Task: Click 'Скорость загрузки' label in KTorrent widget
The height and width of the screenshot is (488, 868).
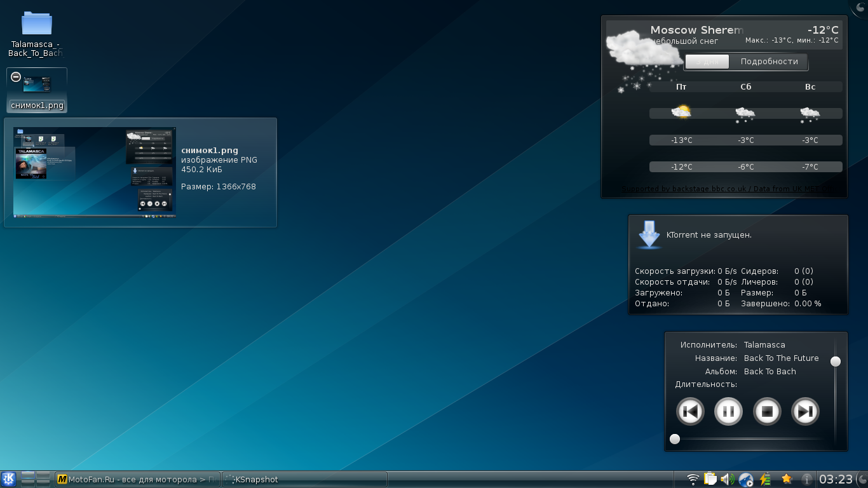Action: (675, 271)
